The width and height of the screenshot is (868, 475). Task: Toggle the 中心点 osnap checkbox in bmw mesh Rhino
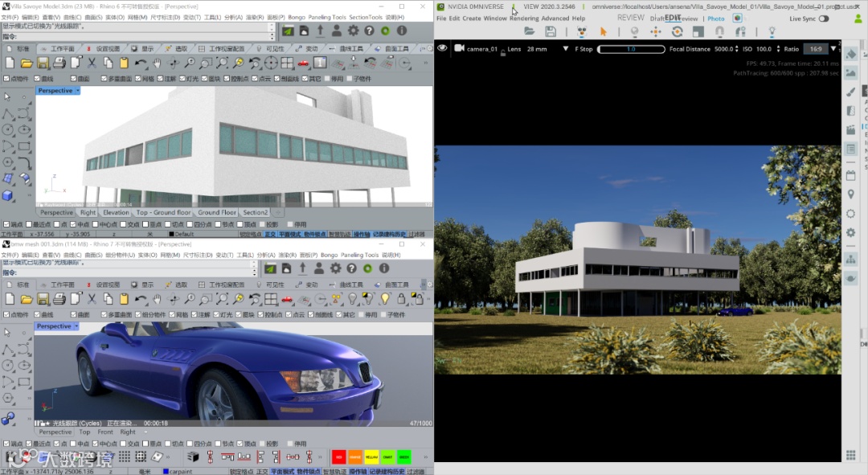coord(96,444)
